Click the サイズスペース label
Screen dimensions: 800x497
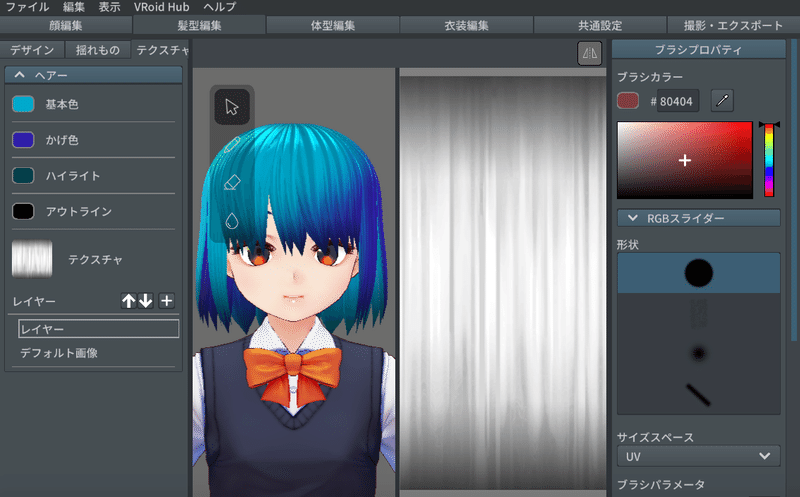655,437
